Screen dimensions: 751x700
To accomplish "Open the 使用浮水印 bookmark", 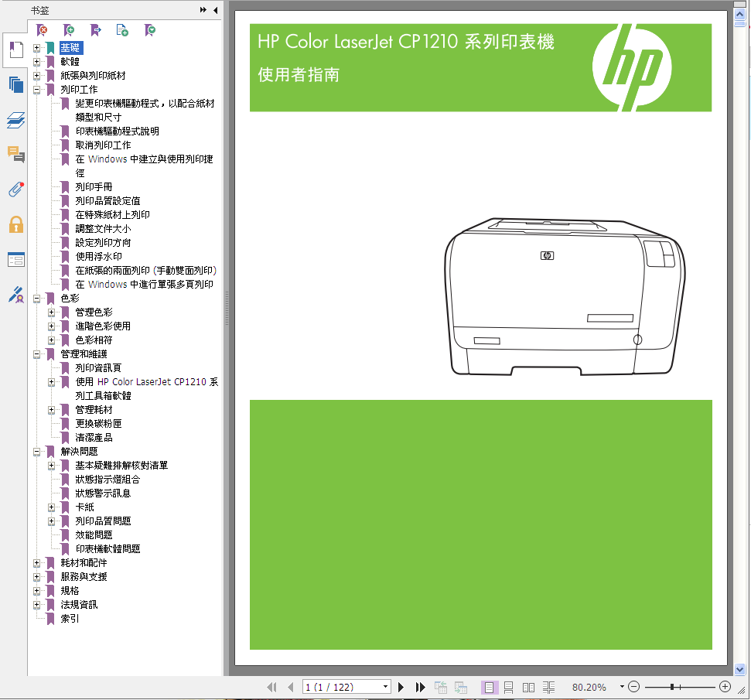I will (99, 257).
